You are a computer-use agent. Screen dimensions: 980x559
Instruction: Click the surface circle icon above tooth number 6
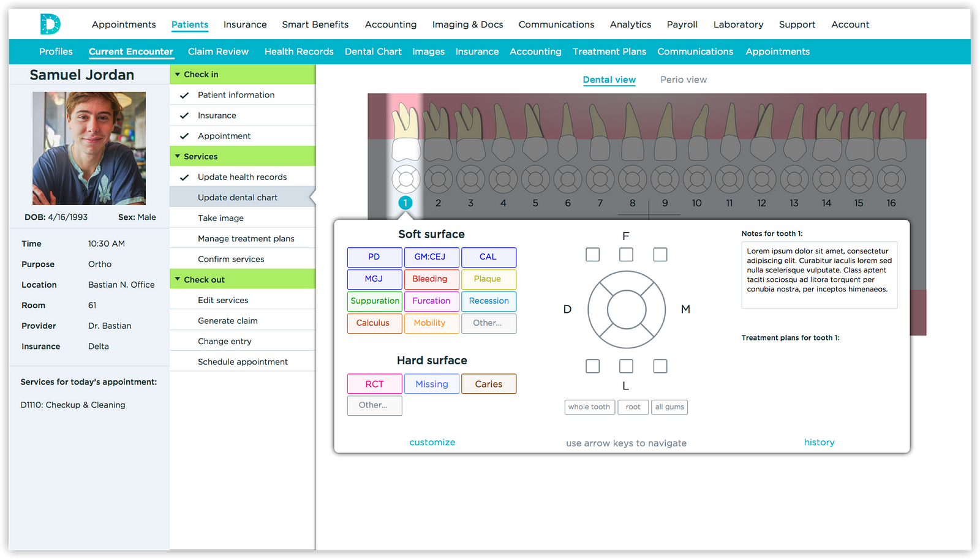[568, 179]
